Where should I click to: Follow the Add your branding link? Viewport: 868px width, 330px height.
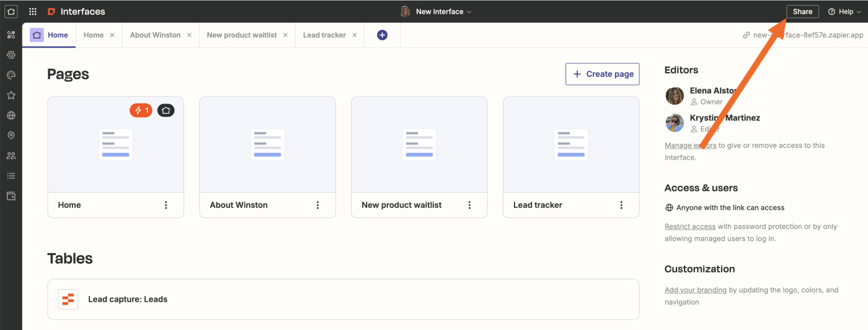[696, 290]
